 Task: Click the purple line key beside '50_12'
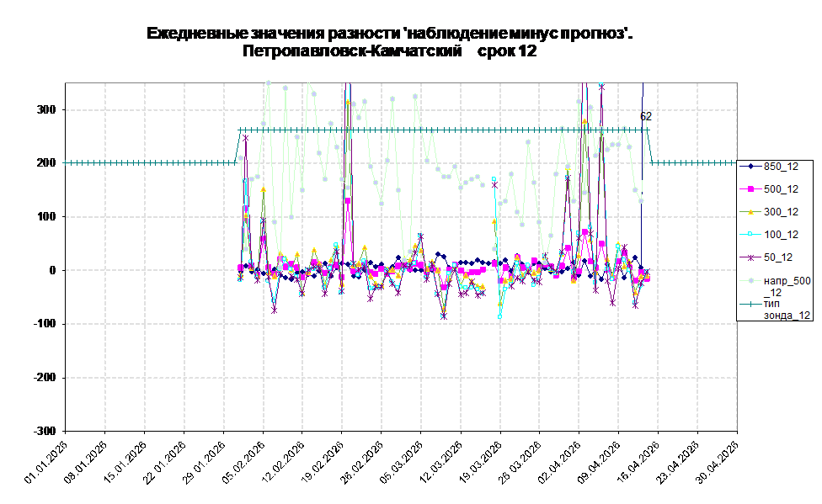point(750,257)
